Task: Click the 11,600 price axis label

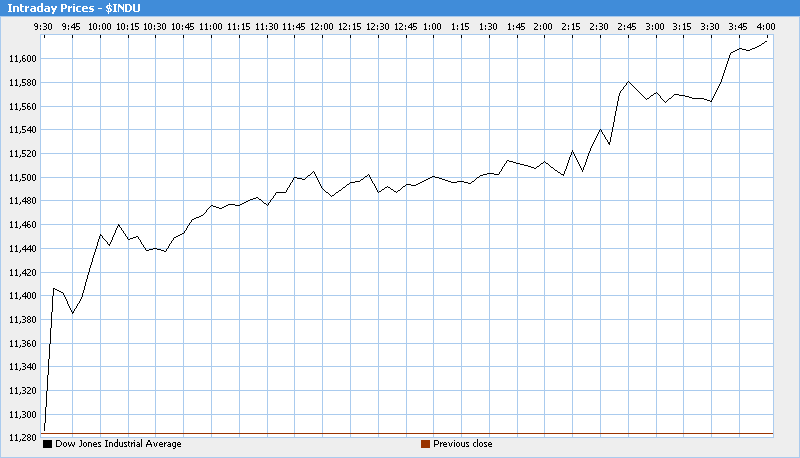Action: pos(20,59)
